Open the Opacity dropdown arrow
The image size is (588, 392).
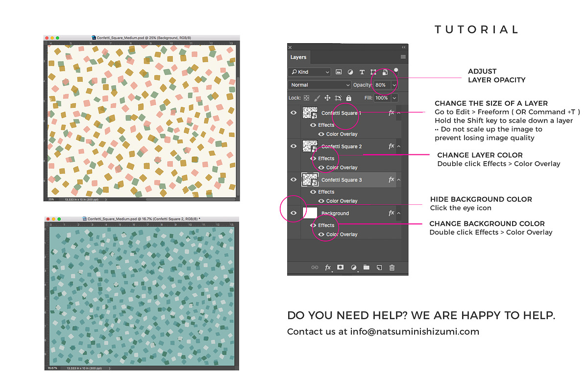coord(394,85)
